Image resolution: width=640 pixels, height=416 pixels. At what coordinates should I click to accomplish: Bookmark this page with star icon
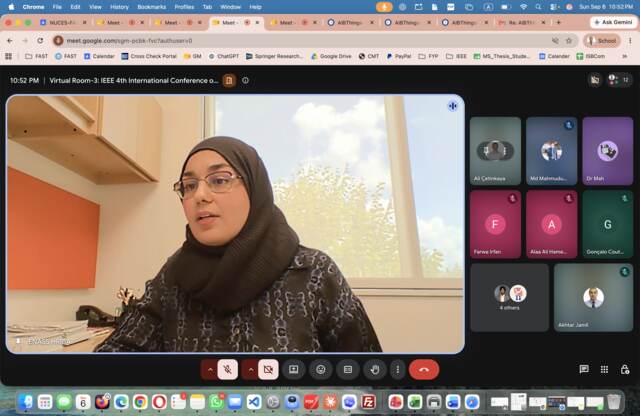coord(569,40)
